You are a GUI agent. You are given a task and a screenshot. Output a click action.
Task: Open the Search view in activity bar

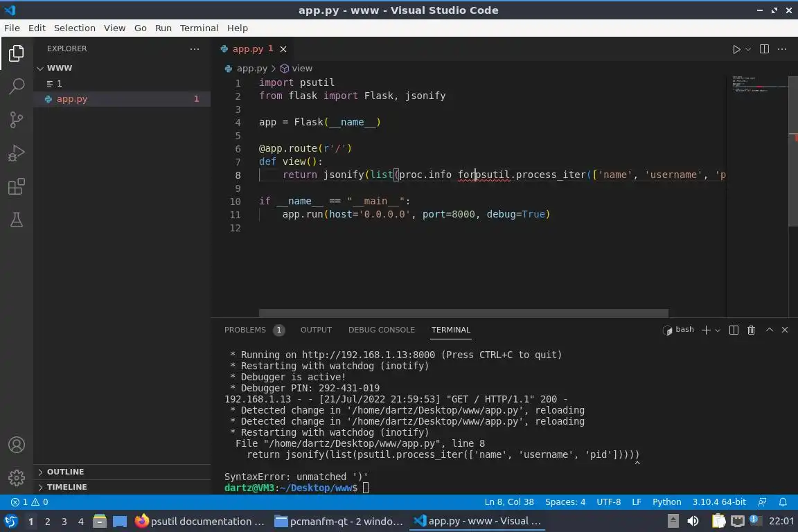(x=17, y=86)
